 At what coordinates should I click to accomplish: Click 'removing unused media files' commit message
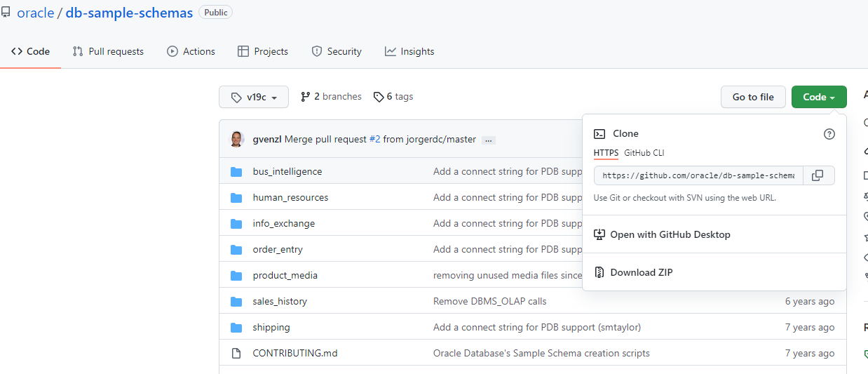tap(508, 275)
